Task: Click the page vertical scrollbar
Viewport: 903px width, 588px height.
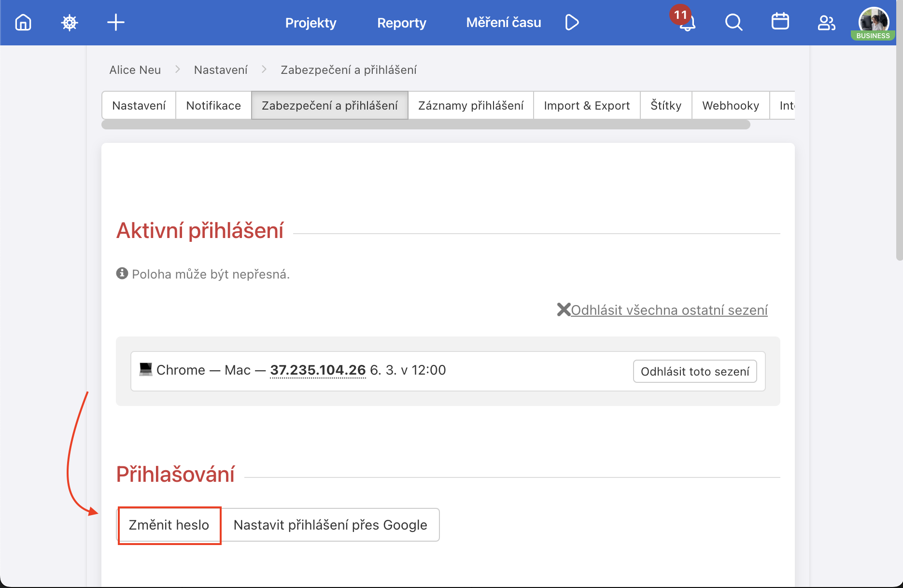Action: click(899, 130)
